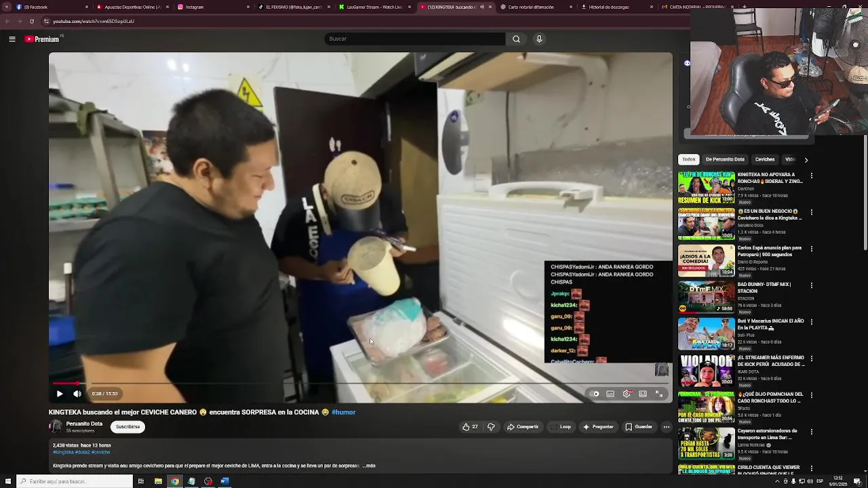Close the KINGTEKA YouTube tab
This screenshot has height=488, width=868.
(490, 7)
